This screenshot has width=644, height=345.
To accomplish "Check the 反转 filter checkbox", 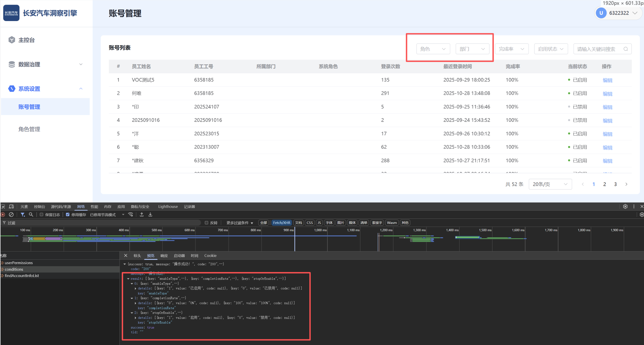I will click(x=207, y=223).
